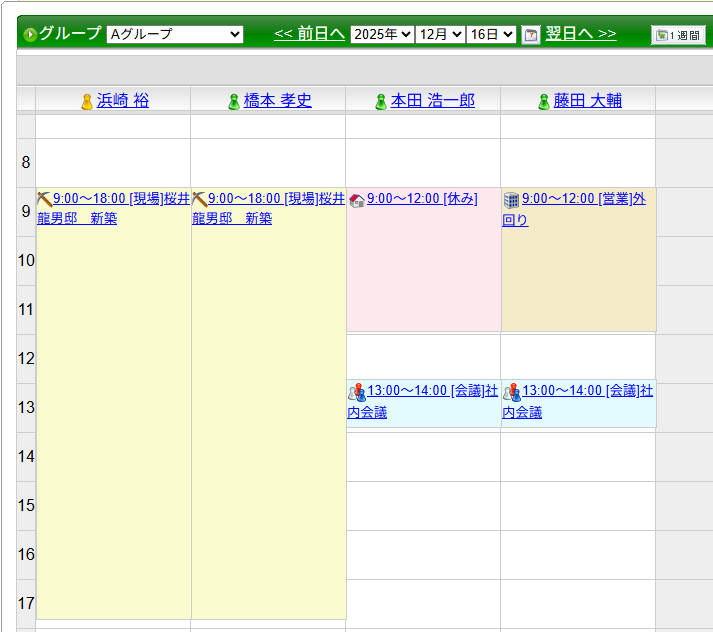Click the meeting icon on 本田's 会議 event
713x632 pixels.
pyautogui.click(x=357, y=392)
